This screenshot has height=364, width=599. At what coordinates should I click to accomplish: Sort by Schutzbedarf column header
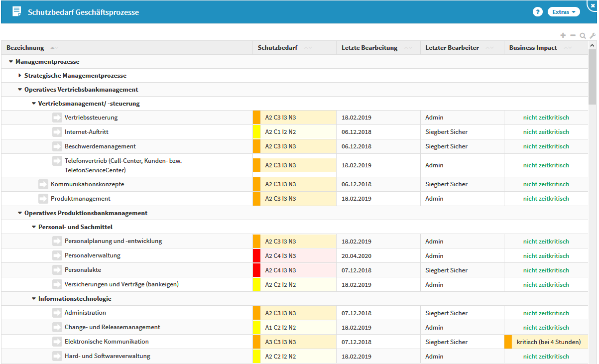277,48
